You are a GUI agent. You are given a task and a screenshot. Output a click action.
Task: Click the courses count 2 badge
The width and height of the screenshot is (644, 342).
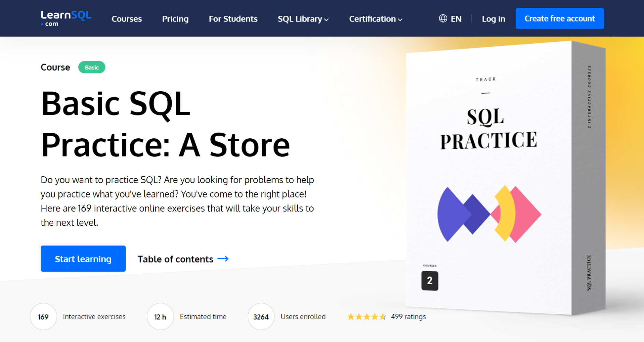click(430, 281)
